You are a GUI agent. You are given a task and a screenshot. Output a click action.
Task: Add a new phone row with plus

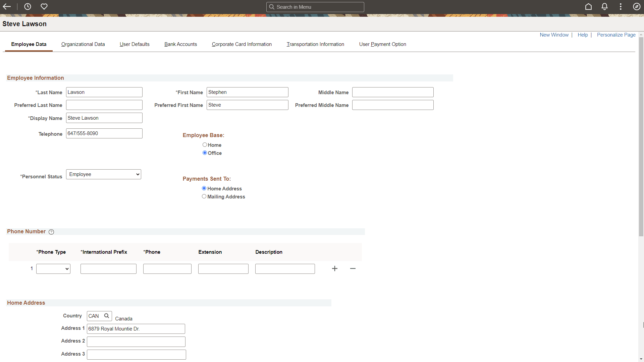[x=334, y=268]
